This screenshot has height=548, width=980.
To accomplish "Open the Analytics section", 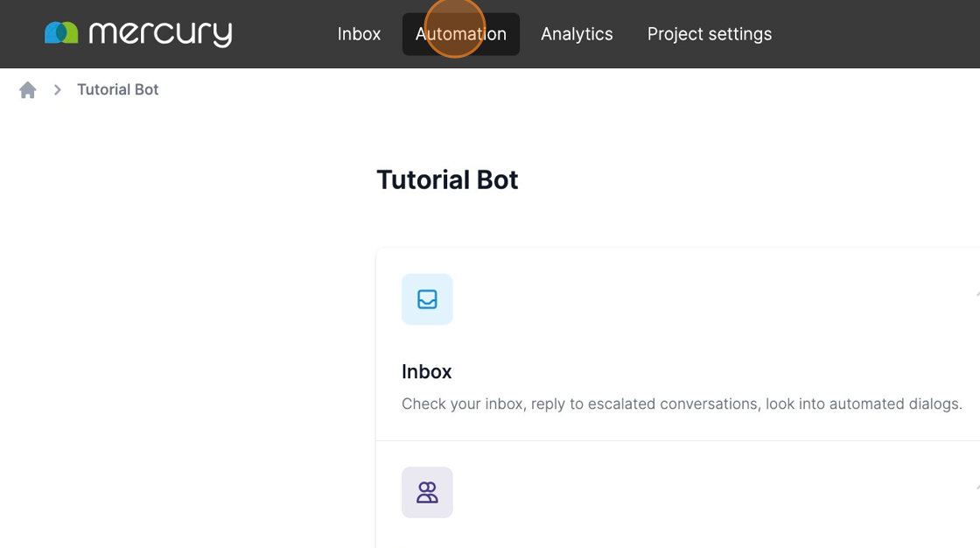I will click(577, 34).
